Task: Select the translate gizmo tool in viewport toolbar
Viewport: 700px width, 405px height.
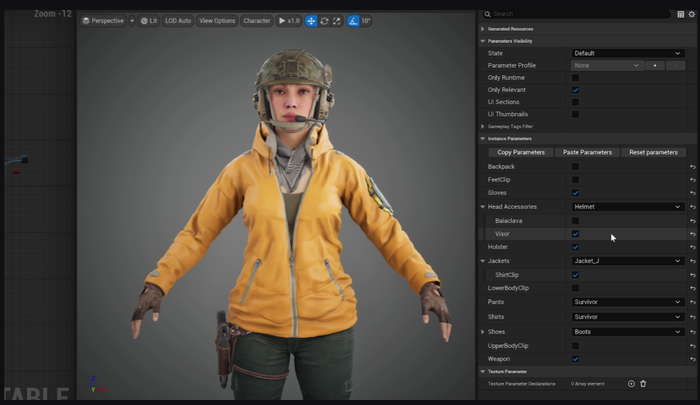Action: click(311, 20)
